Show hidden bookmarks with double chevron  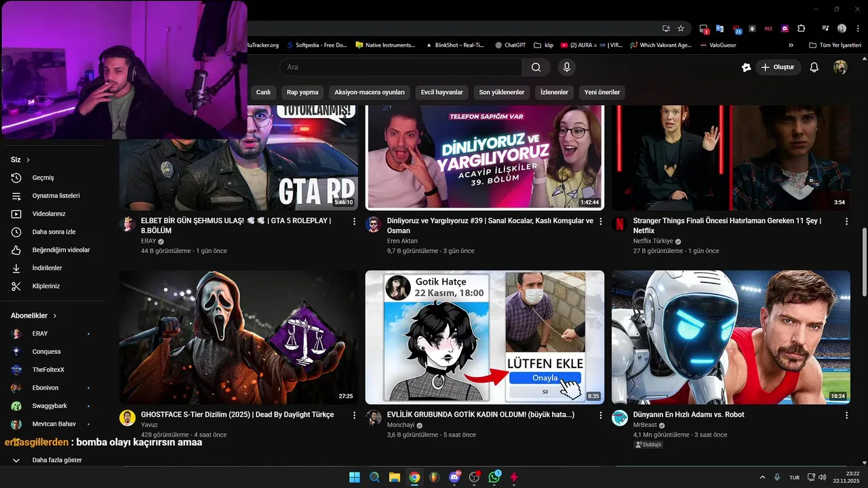pos(791,45)
